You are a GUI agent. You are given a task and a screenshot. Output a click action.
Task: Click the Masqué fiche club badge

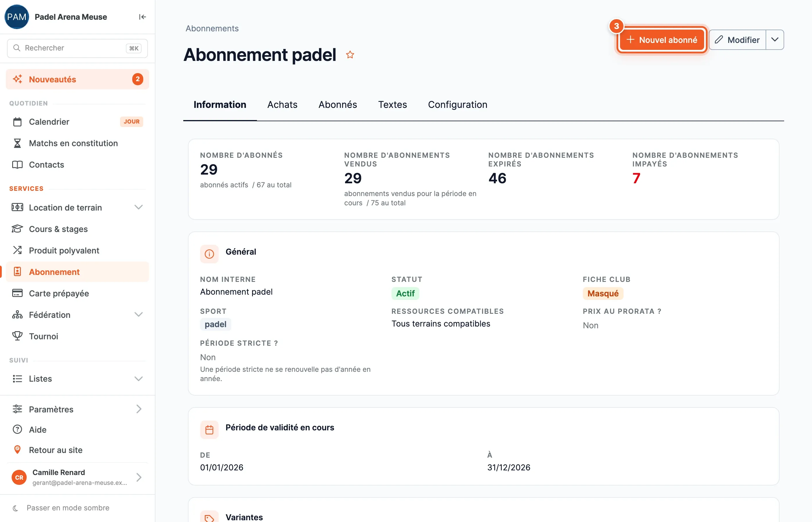pyautogui.click(x=603, y=293)
